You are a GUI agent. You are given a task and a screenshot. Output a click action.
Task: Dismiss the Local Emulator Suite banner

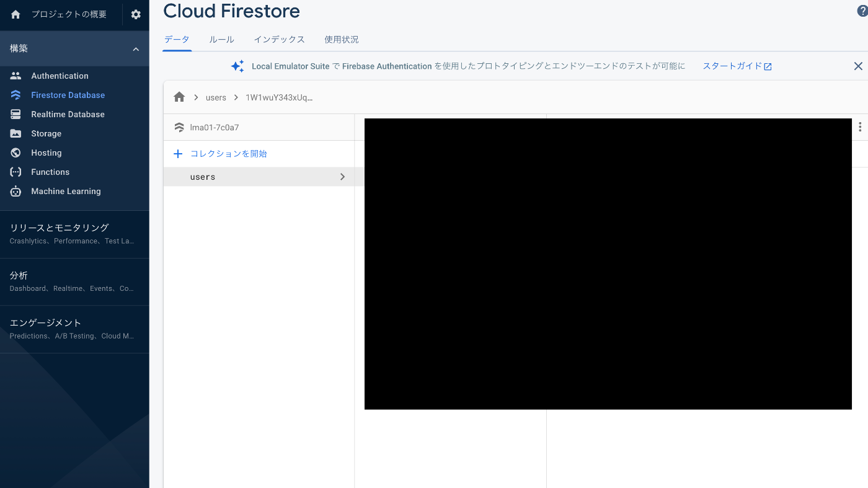tap(858, 66)
